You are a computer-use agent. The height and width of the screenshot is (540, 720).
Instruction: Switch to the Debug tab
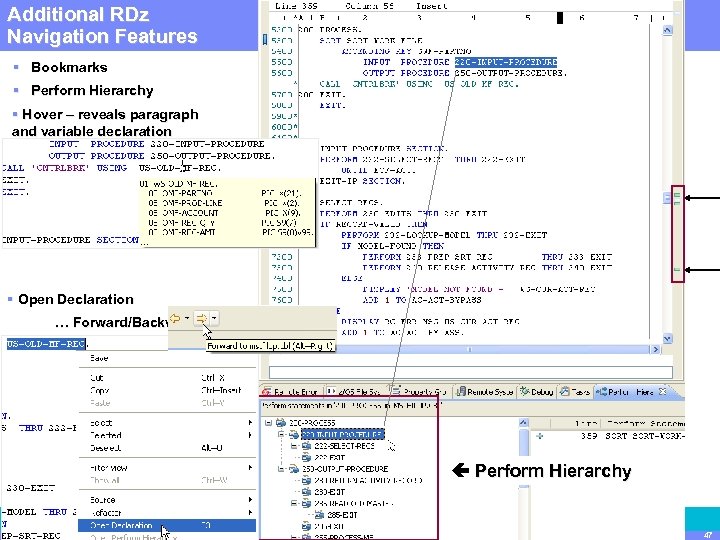pos(536,392)
